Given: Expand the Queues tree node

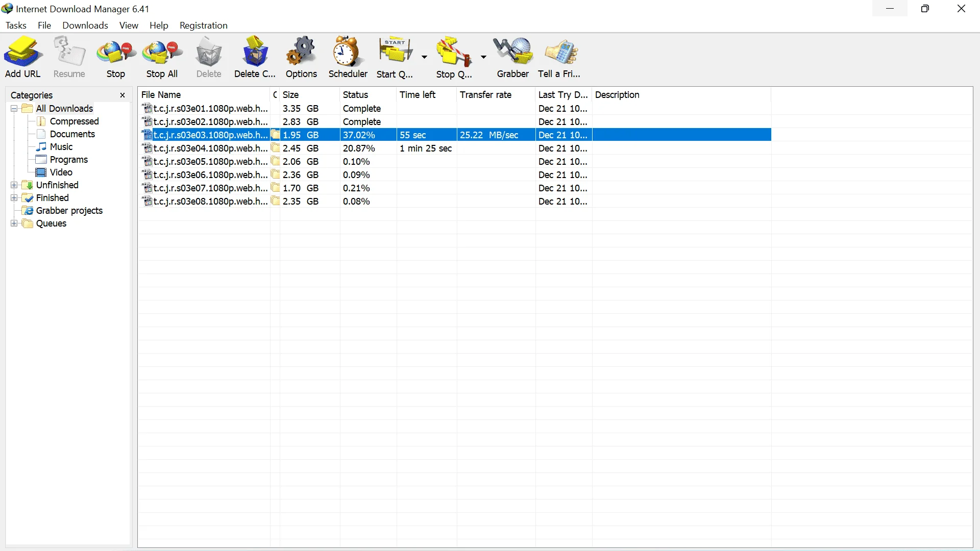Looking at the screenshot, I should click(x=14, y=223).
